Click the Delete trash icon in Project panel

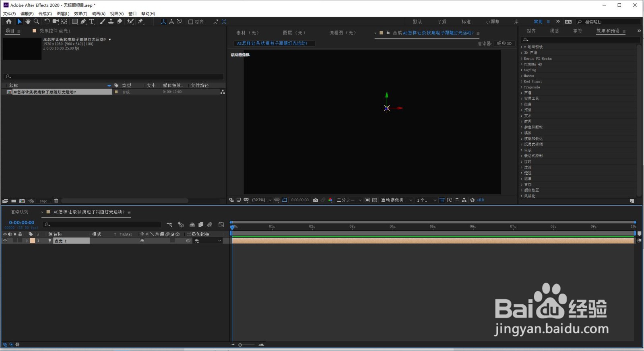pyautogui.click(x=56, y=200)
